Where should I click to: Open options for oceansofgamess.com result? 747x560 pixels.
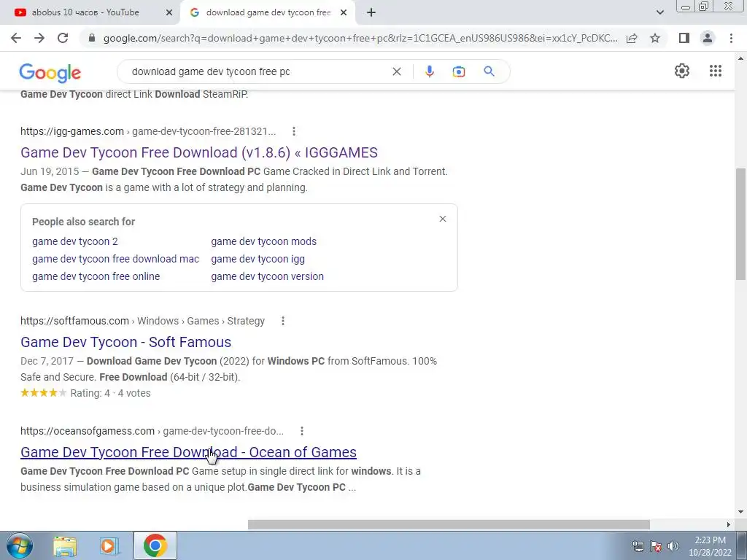click(x=301, y=431)
